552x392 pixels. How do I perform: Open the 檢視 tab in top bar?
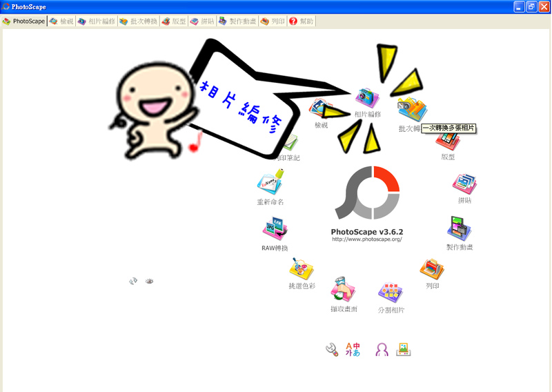tap(61, 21)
